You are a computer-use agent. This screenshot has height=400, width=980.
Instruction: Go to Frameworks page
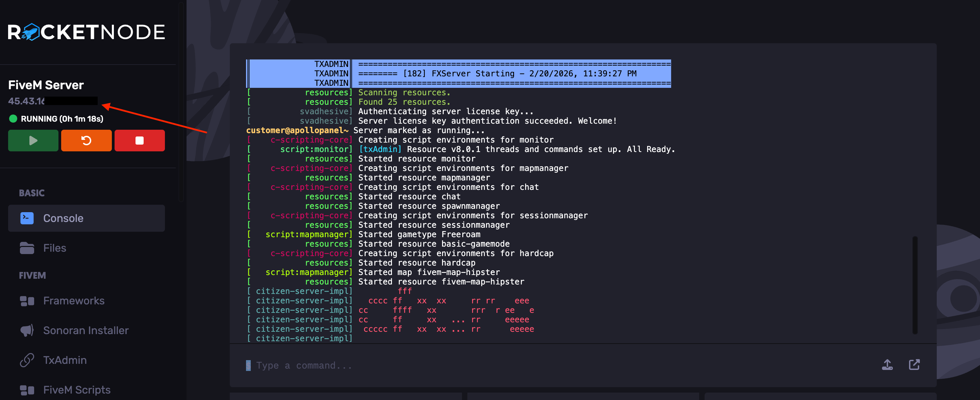pyautogui.click(x=74, y=301)
